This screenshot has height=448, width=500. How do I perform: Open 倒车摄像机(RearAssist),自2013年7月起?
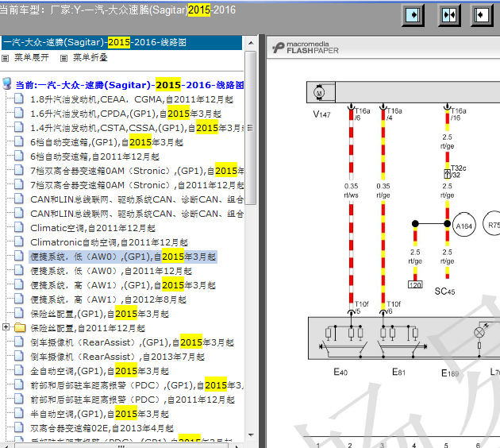117,357
